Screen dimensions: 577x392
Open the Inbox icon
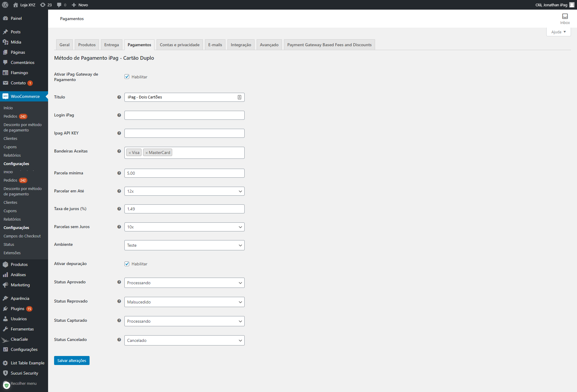point(565,17)
